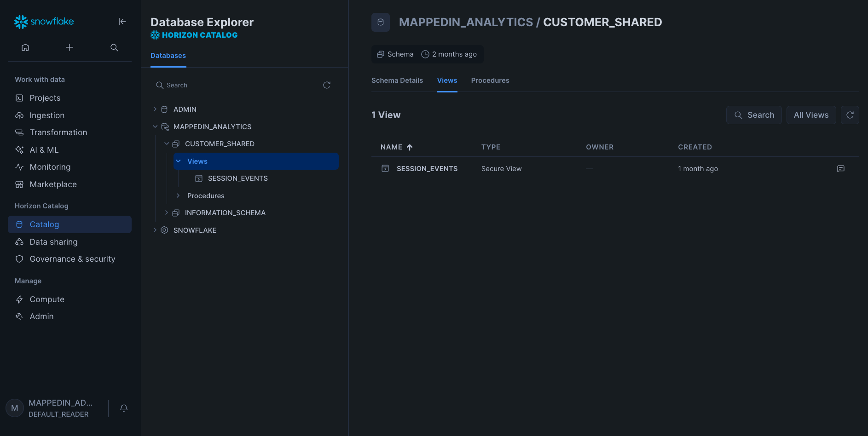The width and height of the screenshot is (868, 436).
Task: Select CUSTOMER_SHARED schema in tree
Action: point(220,144)
